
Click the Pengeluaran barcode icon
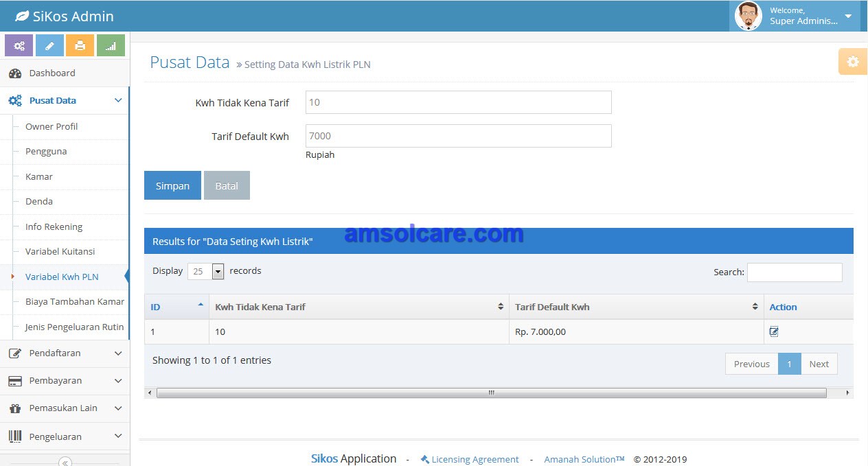(15, 436)
